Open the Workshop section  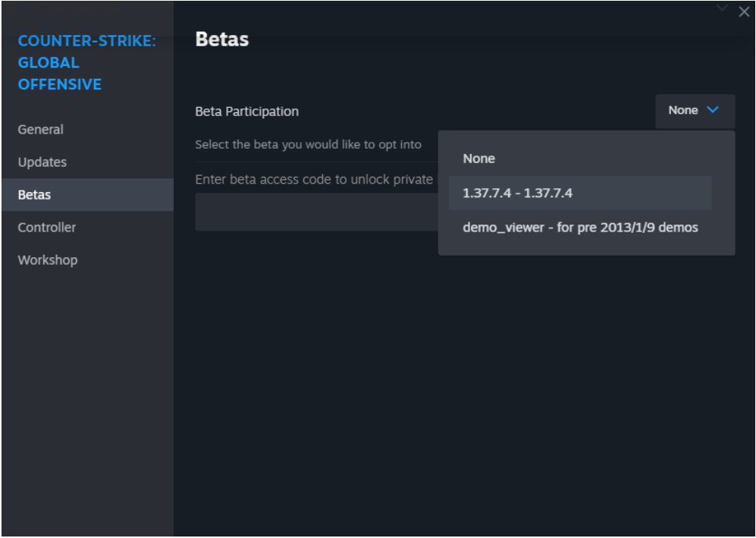point(48,260)
